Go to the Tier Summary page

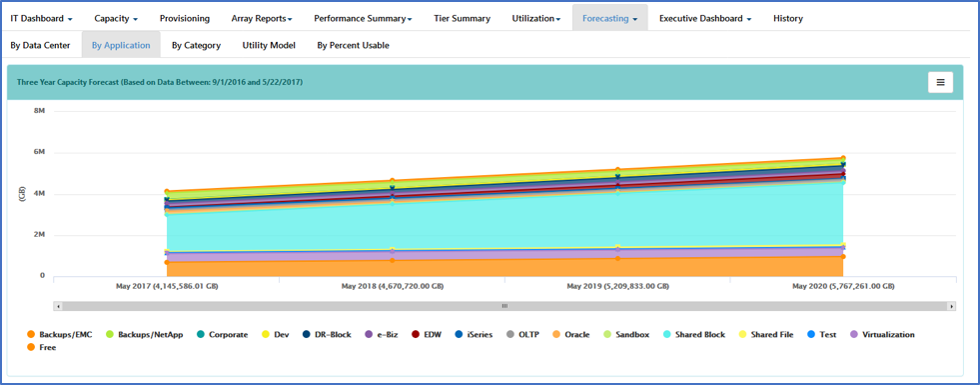(462, 18)
